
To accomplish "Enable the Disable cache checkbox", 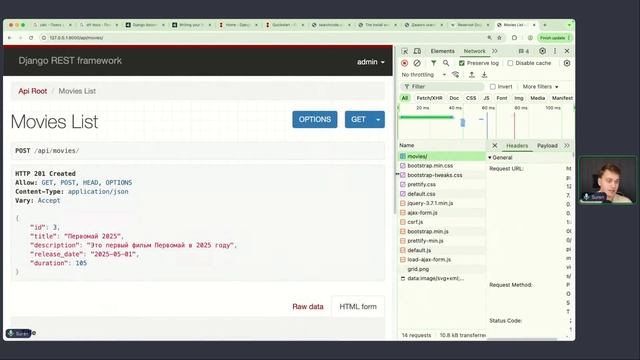I will [x=510, y=63].
